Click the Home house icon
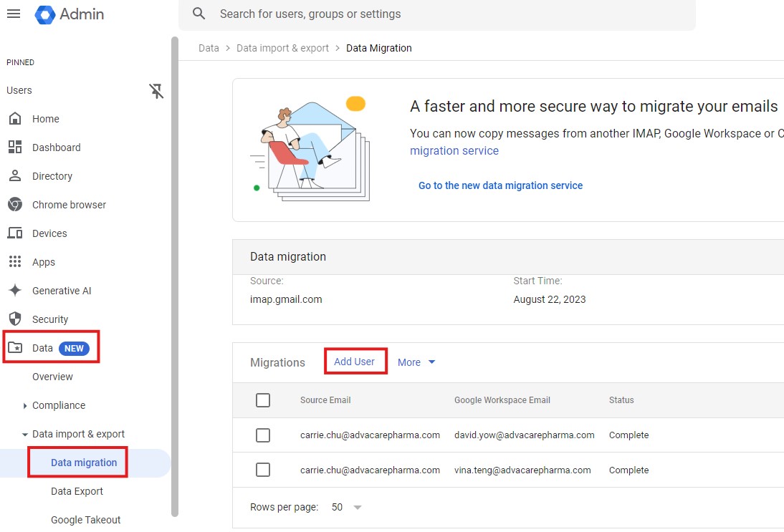This screenshot has height=532, width=784. pyautogui.click(x=15, y=119)
